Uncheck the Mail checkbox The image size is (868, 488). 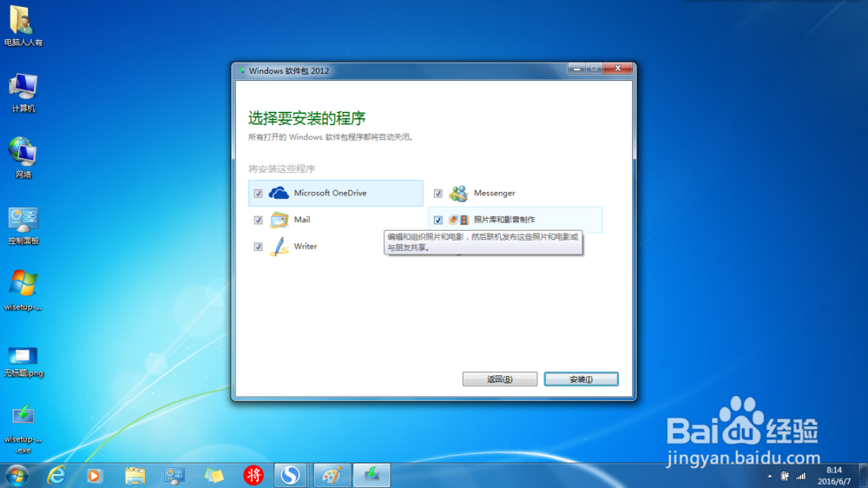point(258,220)
